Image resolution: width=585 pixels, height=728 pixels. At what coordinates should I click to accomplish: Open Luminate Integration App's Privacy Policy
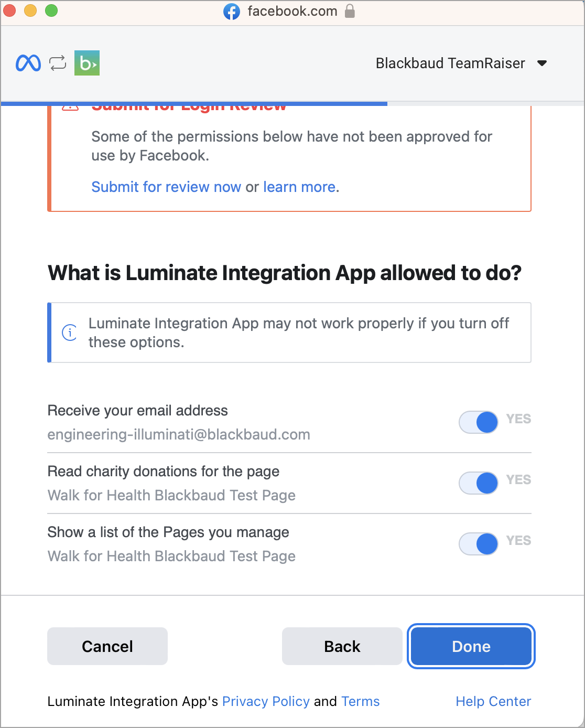tap(266, 701)
